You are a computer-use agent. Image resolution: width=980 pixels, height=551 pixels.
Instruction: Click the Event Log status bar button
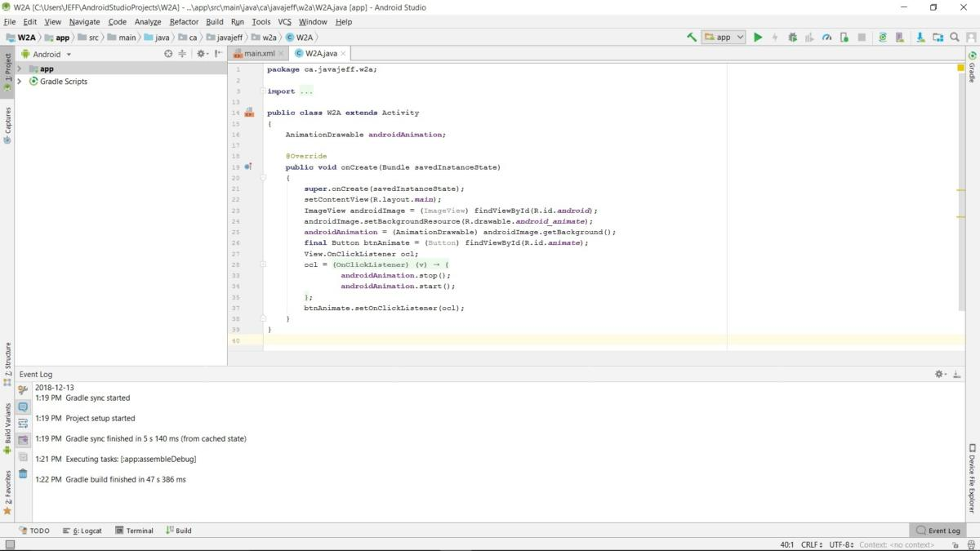(938, 531)
